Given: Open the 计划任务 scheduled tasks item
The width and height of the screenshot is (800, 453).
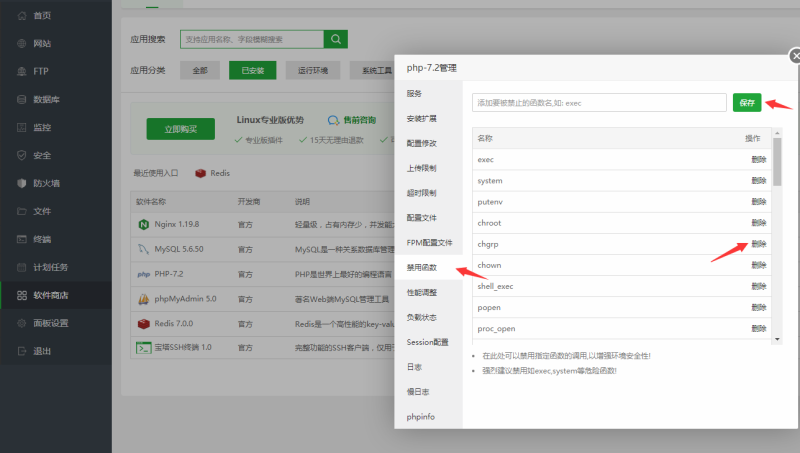Looking at the screenshot, I should coord(56,267).
